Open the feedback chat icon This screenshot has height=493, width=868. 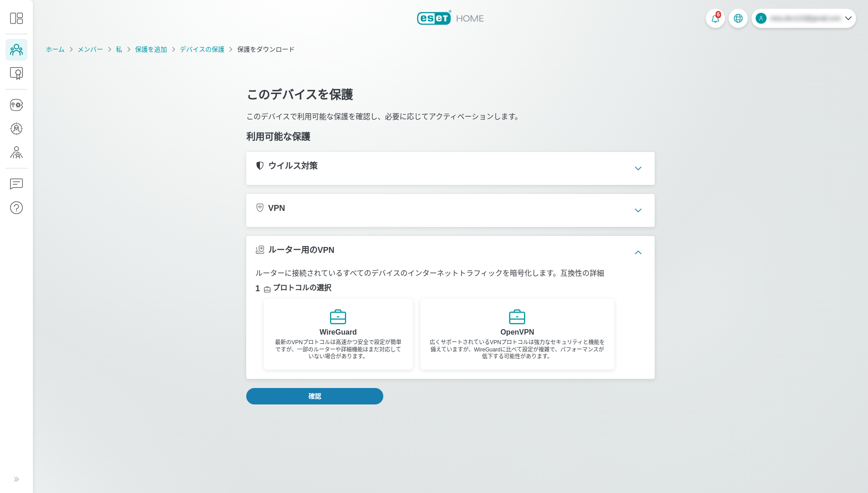[x=16, y=184]
